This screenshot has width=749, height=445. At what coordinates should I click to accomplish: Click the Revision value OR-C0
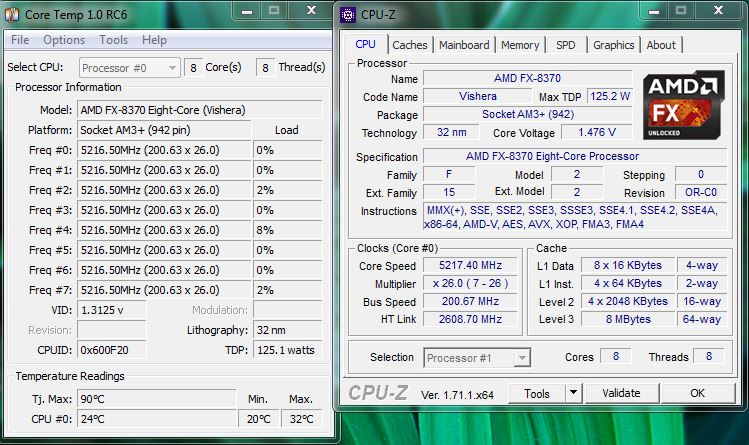[701, 192]
